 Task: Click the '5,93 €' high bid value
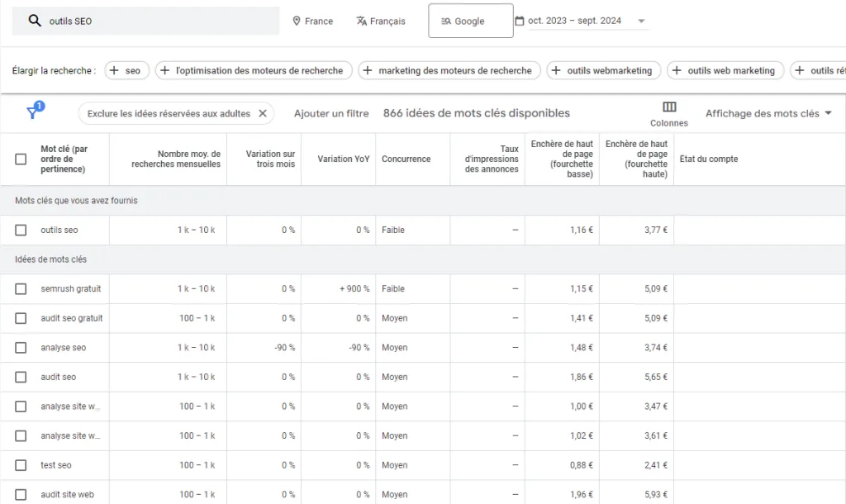pos(655,494)
